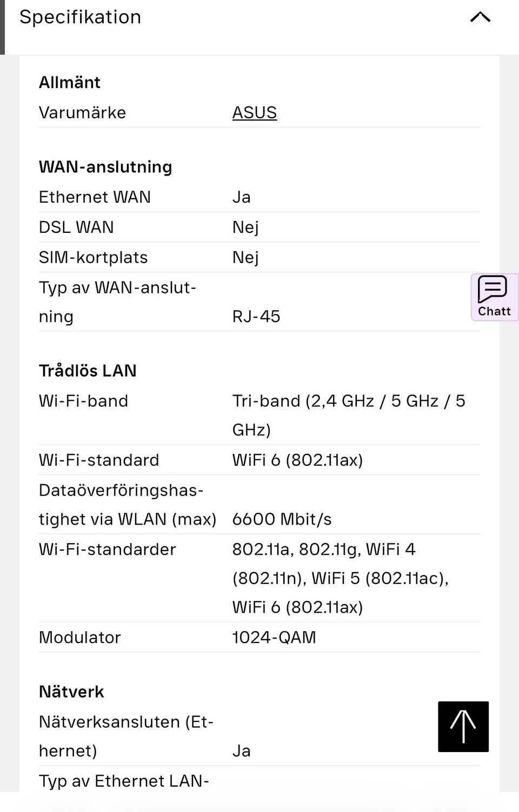Select the Wi-Fi-standarder row label

point(107,549)
